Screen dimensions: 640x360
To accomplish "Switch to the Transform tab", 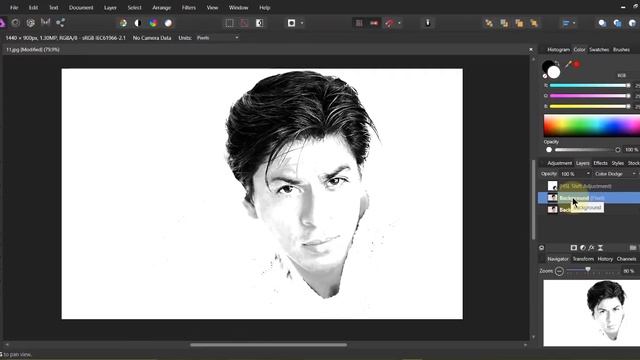I will 583,259.
